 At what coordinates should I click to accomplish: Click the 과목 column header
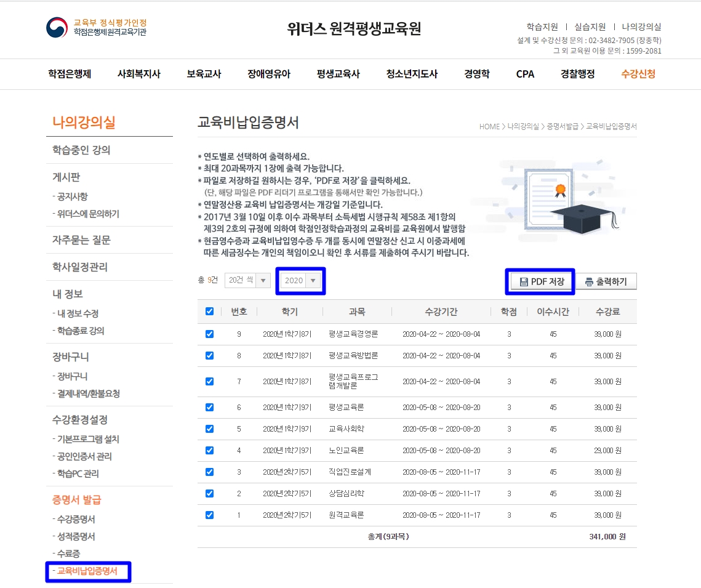click(x=357, y=312)
